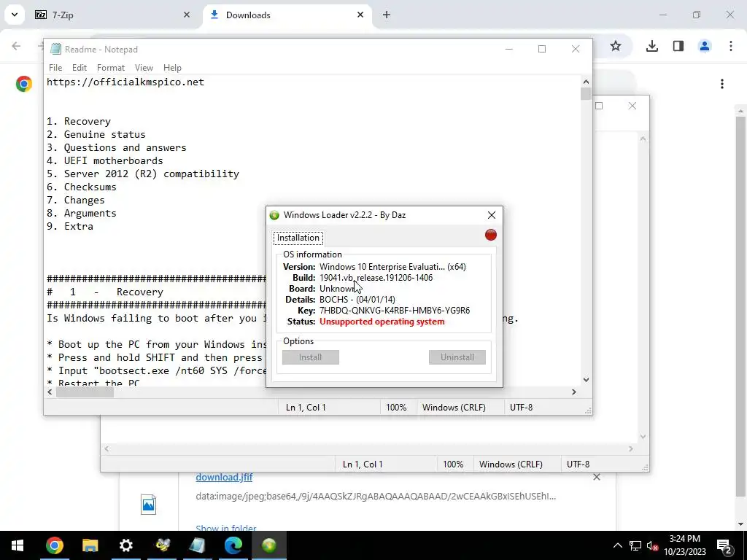This screenshot has height=560, width=747.
Task: Switch to Windows Loader taskbar icon
Action: tap(269, 545)
